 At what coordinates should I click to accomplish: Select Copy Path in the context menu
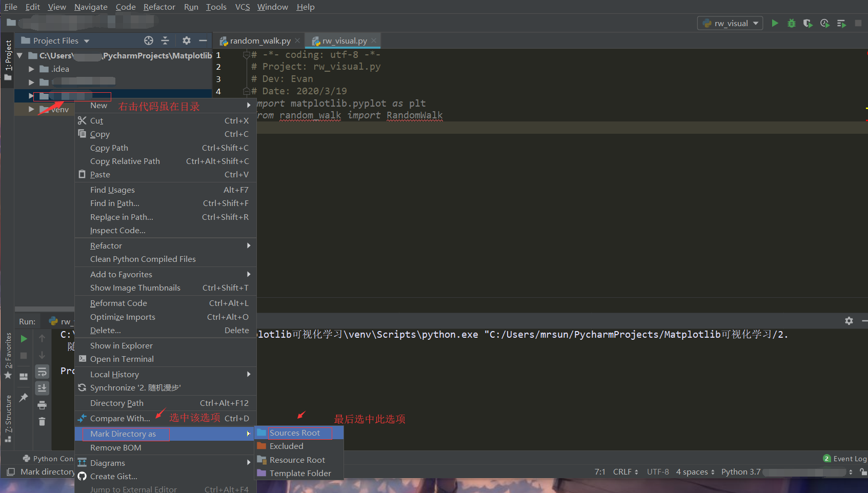tap(166, 148)
